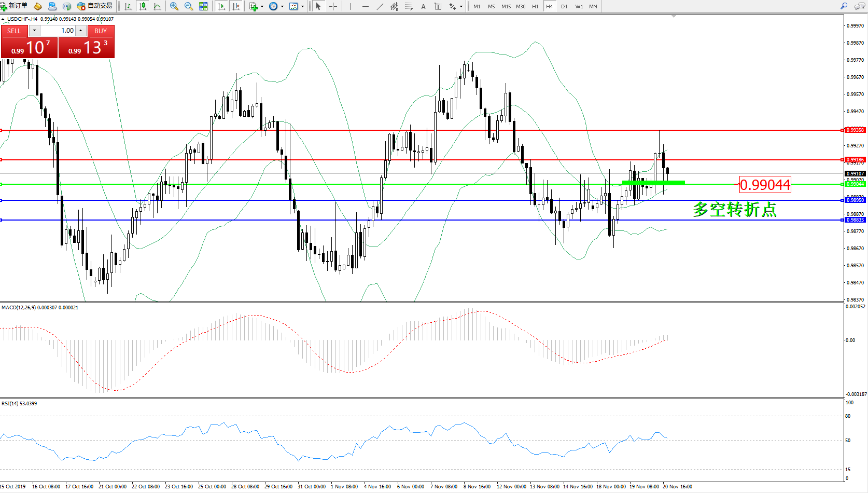
Task: Switch chart to candlestick mode
Action: 143,6
